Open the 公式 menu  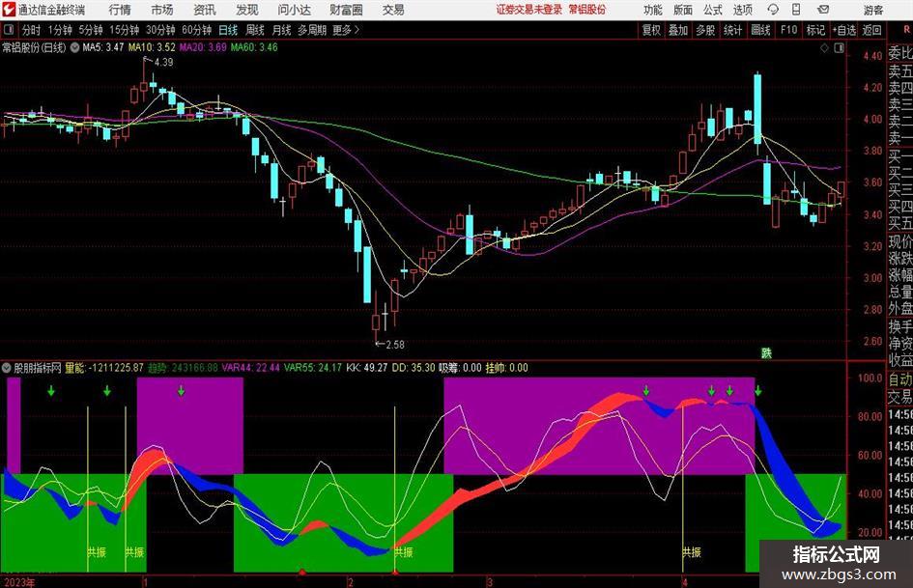(713, 10)
